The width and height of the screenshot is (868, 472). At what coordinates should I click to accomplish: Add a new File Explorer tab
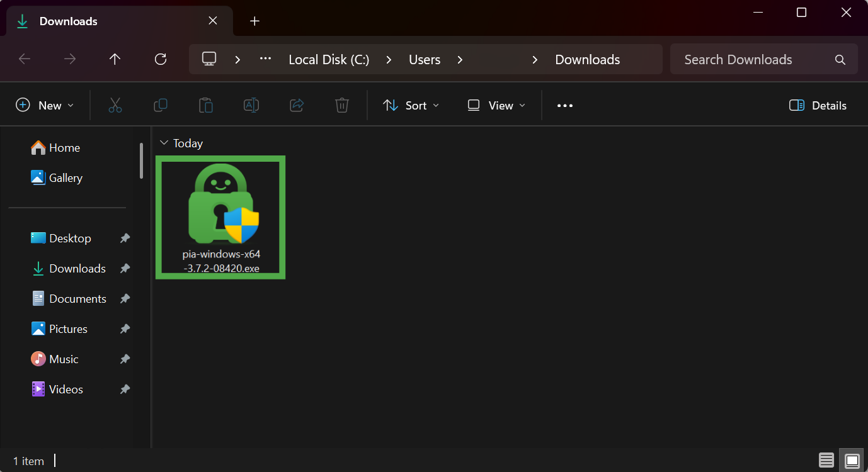254,21
